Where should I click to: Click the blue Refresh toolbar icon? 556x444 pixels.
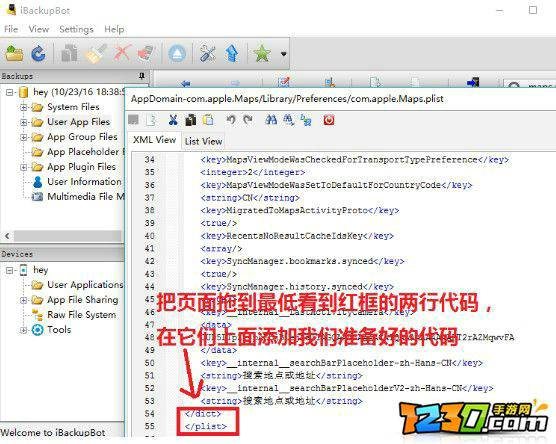(x=39, y=54)
